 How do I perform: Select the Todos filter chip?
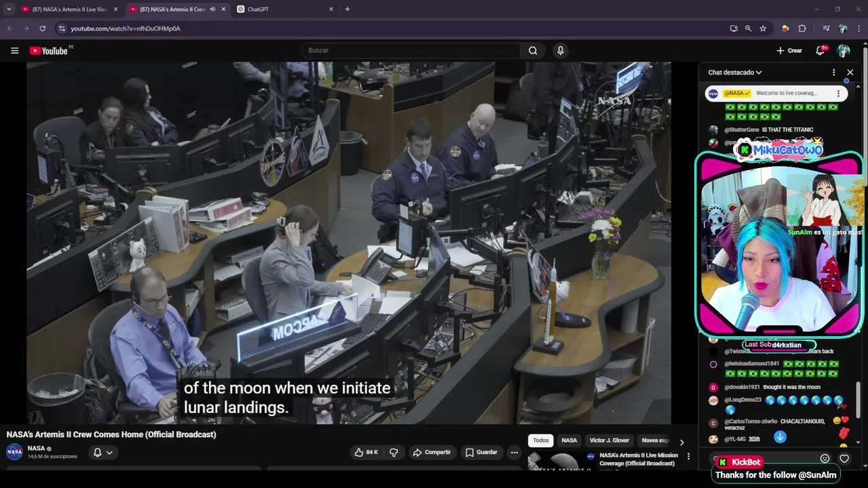tap(540, 441)
